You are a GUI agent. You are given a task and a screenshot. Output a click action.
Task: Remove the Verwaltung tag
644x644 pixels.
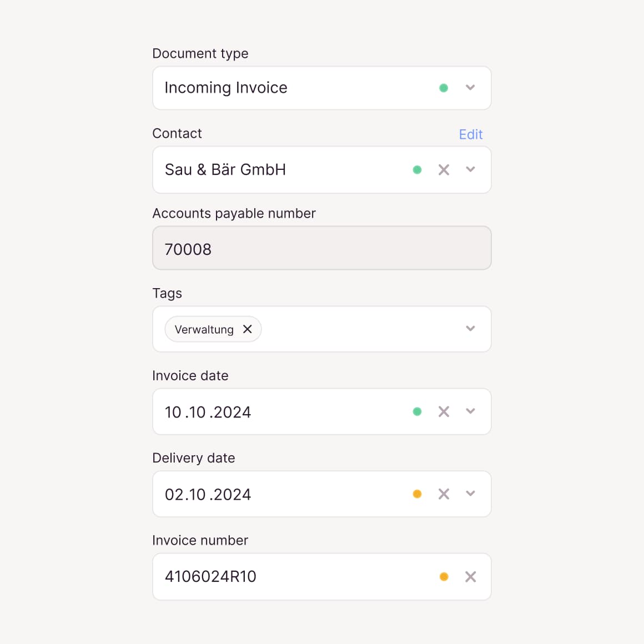click(248, 329)
